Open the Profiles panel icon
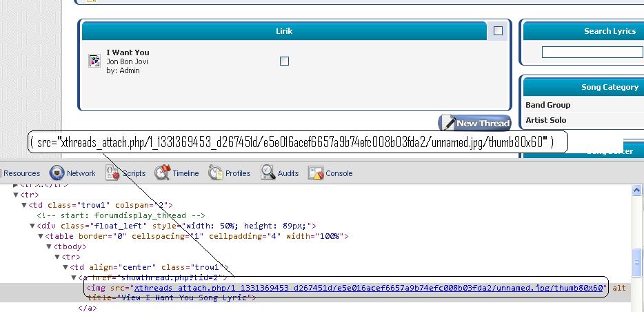644x312 pixels. [x=216, y=173]
